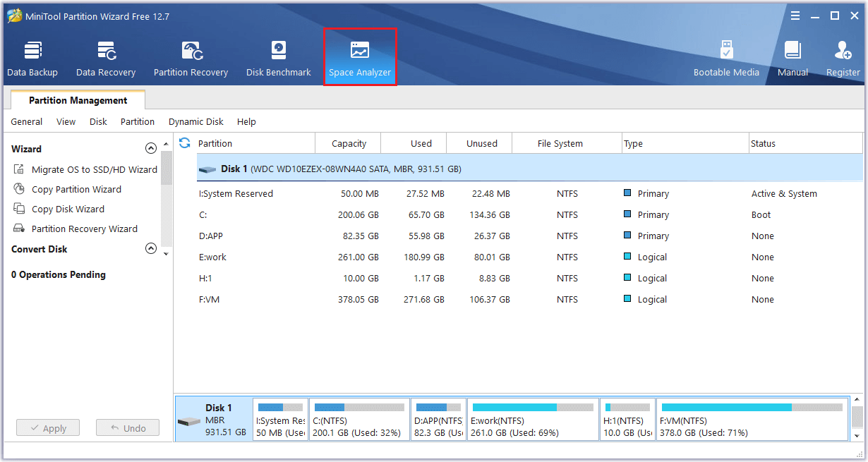The height and width of the screenshot is (462, 868).
Task: Launch Data Recovery
Action: coord(106,59)
